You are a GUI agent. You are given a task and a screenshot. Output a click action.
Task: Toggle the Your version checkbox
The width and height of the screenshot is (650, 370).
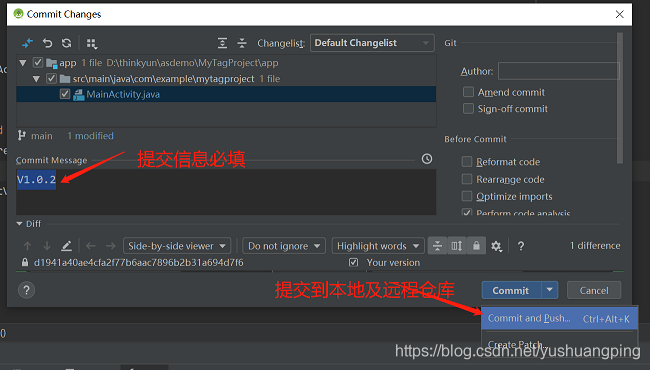pyautogui.click(x=353, y=262)
